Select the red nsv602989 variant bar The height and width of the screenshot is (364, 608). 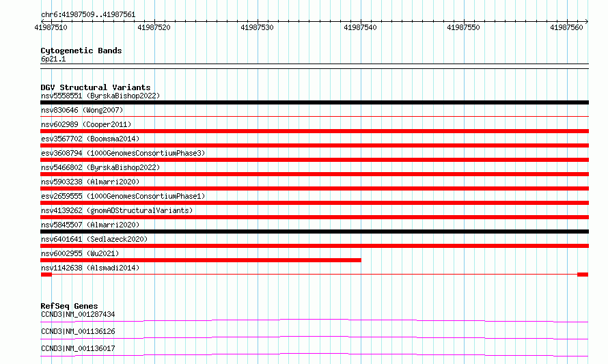[314, 131]
